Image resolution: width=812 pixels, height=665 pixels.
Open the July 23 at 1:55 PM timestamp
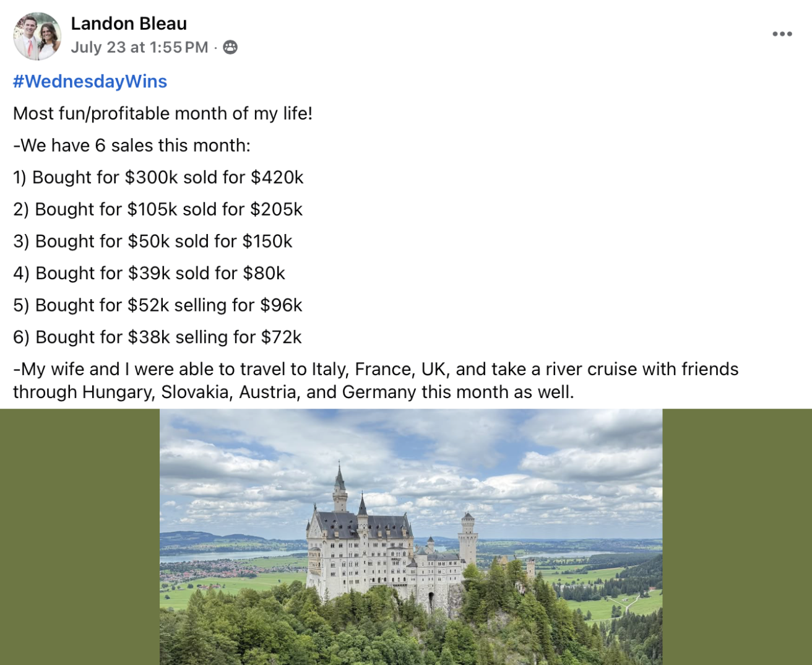139,48
